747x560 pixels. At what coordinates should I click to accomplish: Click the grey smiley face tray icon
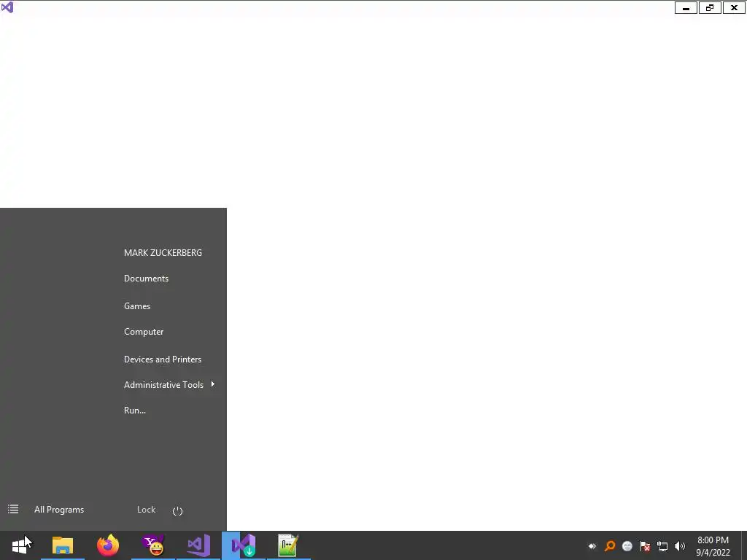(627, 546)
